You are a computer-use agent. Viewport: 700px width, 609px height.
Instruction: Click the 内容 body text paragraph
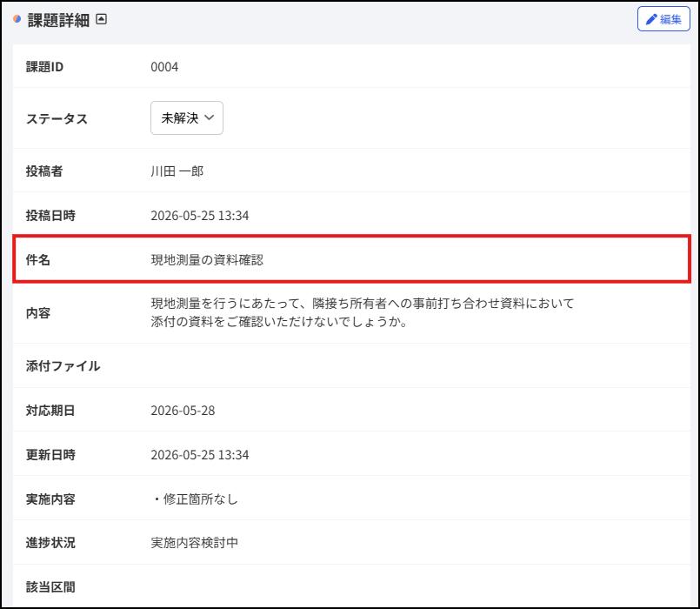[x=362, y=313]
